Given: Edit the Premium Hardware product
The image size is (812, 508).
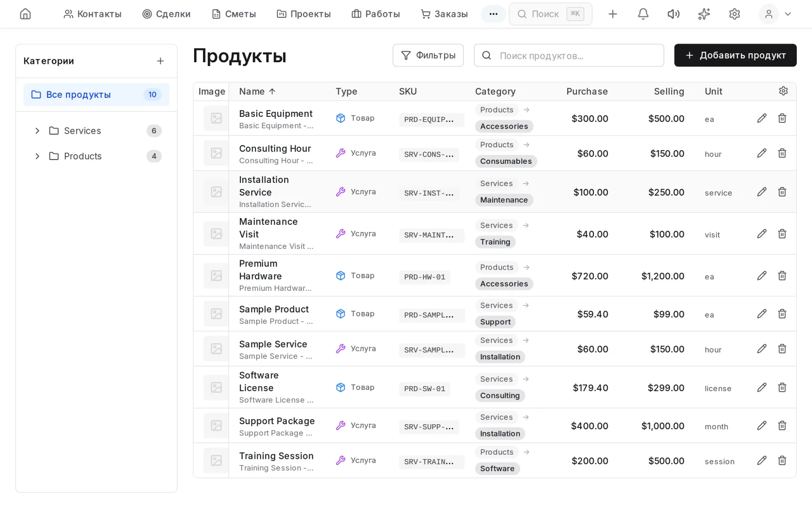Looking at the screenshot, I should pos(762,276).
